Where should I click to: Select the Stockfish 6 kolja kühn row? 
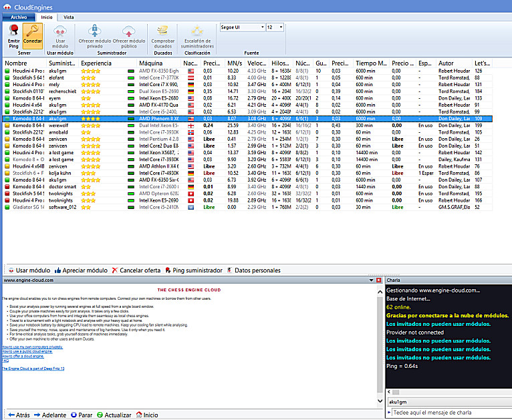(x=247, y=173)
